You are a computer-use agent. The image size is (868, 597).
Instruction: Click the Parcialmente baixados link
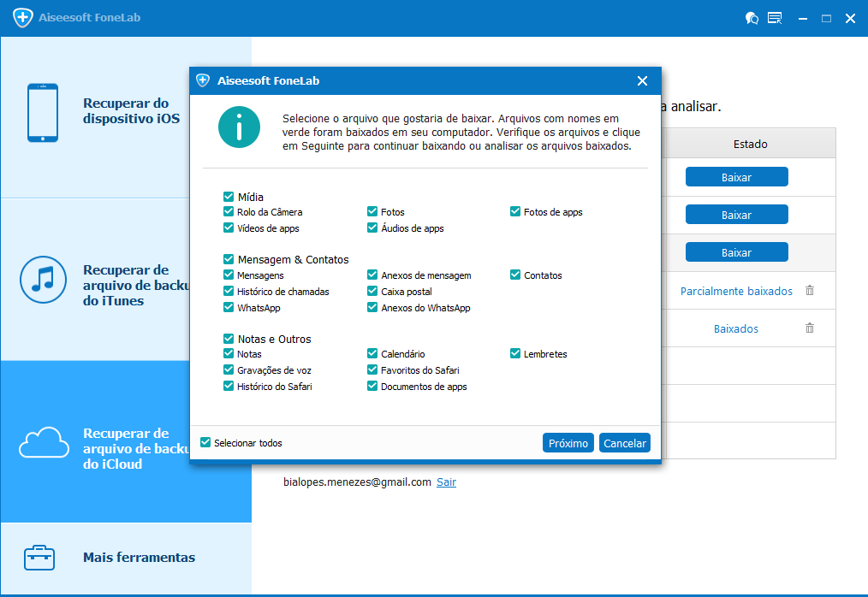(736, 291)
